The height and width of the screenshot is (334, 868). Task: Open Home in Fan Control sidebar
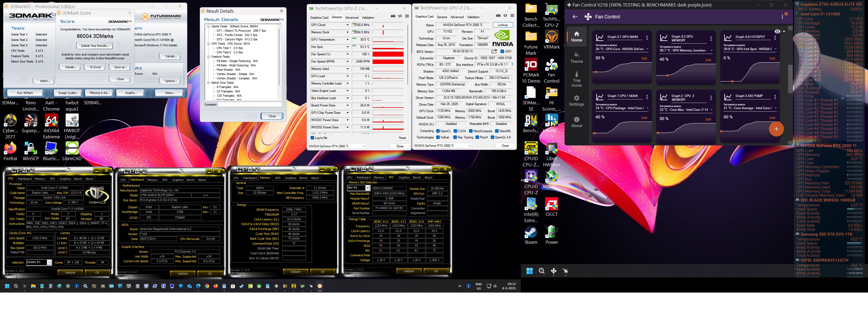tap(576, 37)
